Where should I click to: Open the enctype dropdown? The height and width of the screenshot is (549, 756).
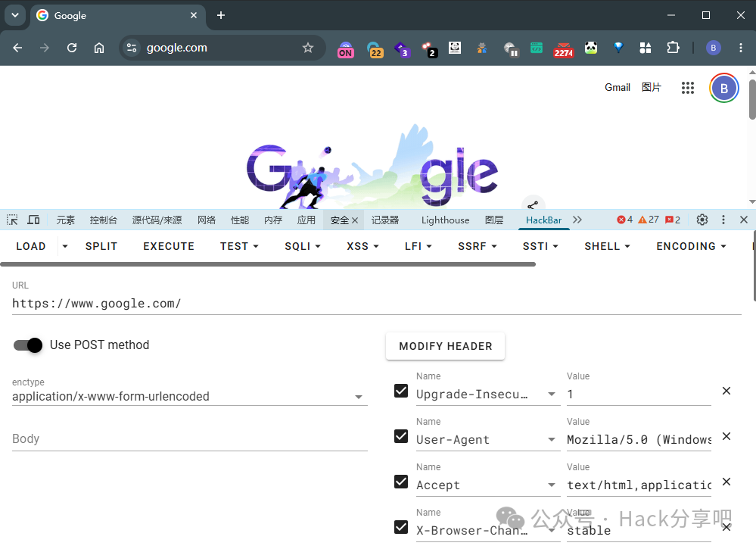(189, 397)
